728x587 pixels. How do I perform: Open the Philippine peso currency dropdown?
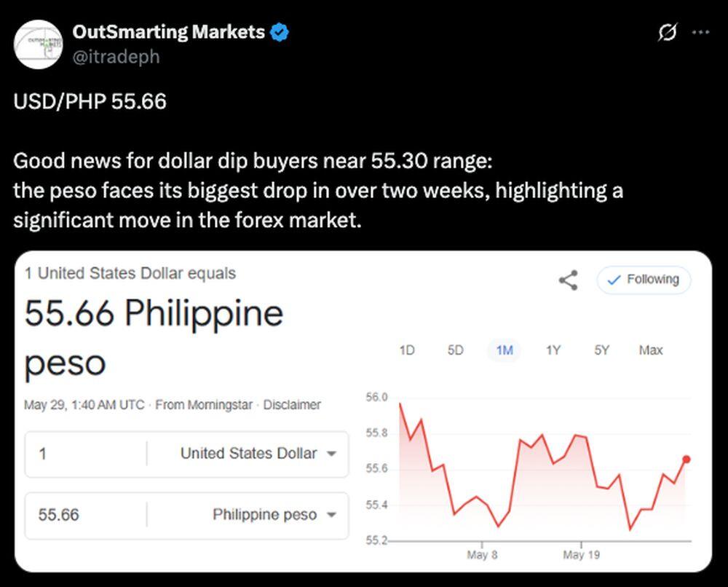(265, 514)
